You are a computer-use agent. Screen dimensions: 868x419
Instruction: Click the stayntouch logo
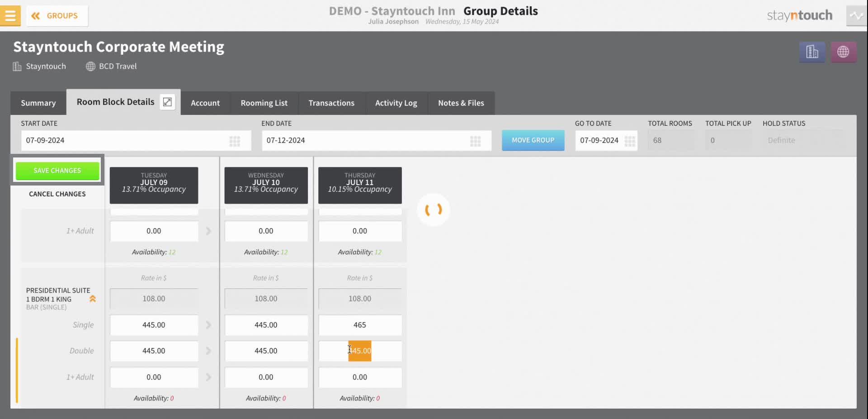799,16
